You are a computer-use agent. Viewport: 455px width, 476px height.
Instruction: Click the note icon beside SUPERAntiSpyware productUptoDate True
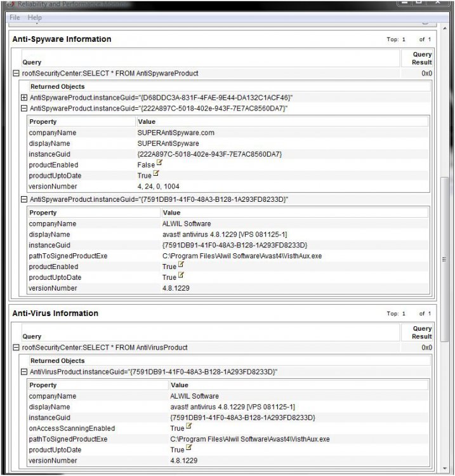[x=156, y=173]
